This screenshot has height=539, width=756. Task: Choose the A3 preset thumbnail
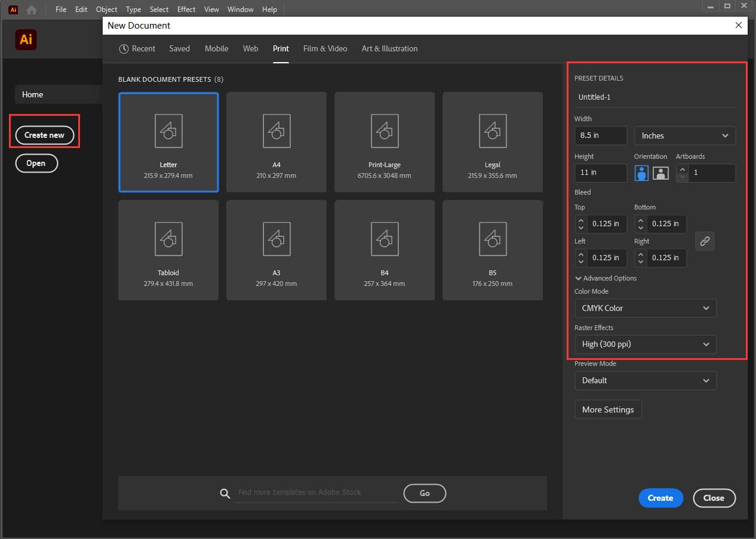tap(276, 250)
